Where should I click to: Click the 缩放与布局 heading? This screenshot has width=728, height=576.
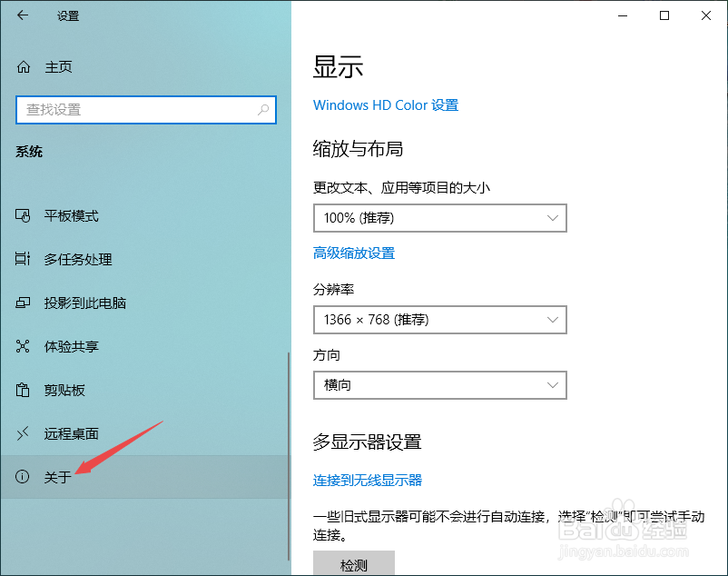coord(358,149)
